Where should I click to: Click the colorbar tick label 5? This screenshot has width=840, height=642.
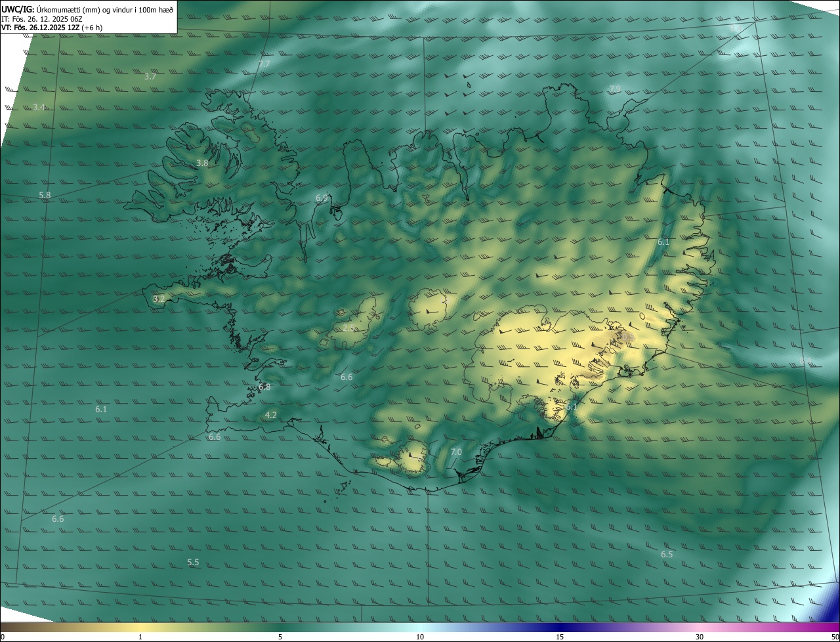[x=280, y=637]
